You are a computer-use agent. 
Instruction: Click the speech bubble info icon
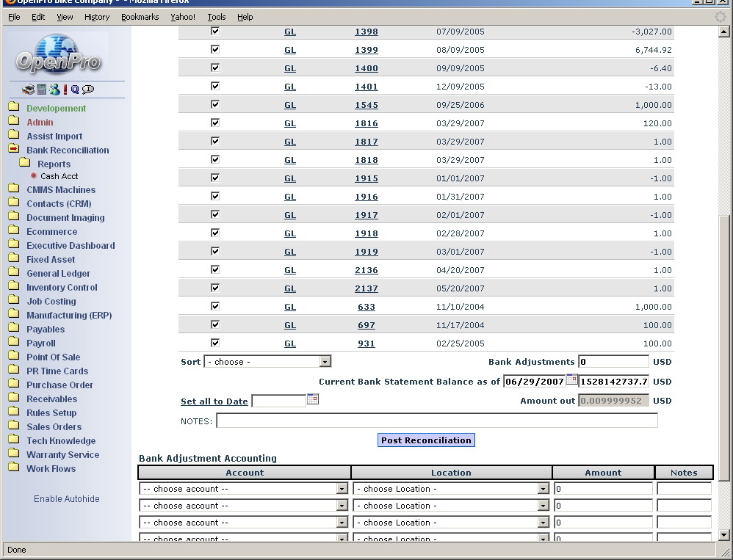tap(88, 90)
